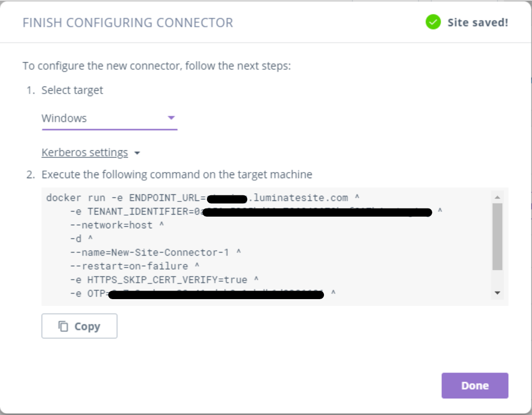Expand the Kerberos settings caret
Screen dimensions: 532x415
(x=137, y=153)
